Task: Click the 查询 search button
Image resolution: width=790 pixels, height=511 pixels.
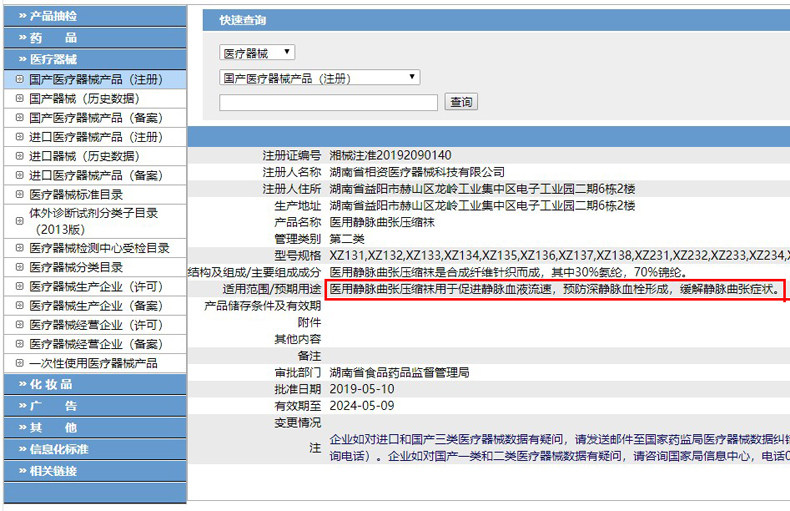Action: pyautogui.click(x=461, y=102)
